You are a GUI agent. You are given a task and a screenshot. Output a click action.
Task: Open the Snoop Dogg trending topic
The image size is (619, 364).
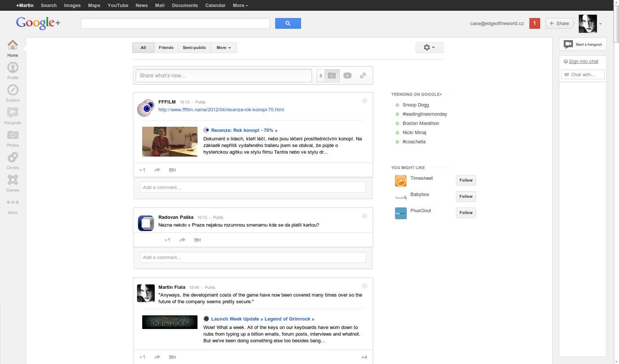[416, 105]
